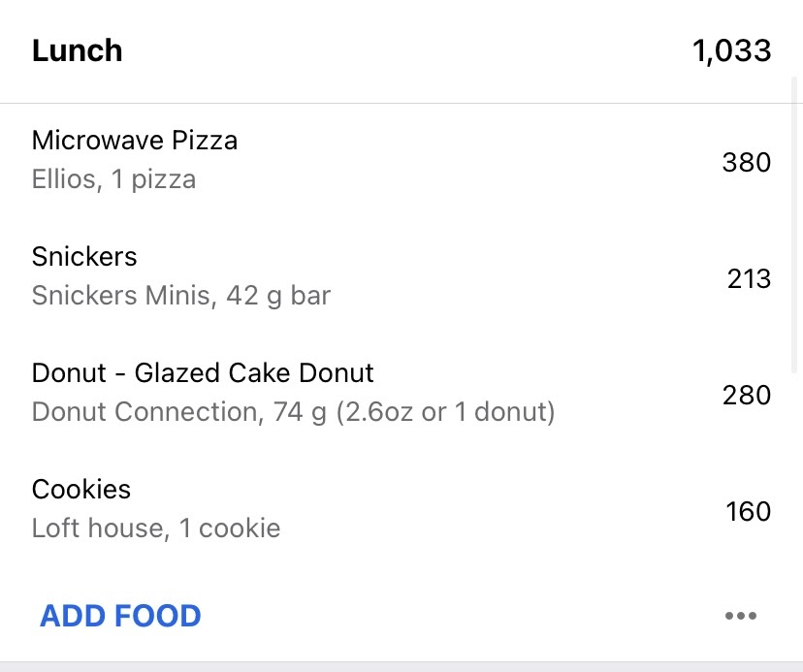Open the Donut - Glazed Cake Donut entry
Image resolution: width=803 pixels, height=672 pixels.
(x=401, y=393)
